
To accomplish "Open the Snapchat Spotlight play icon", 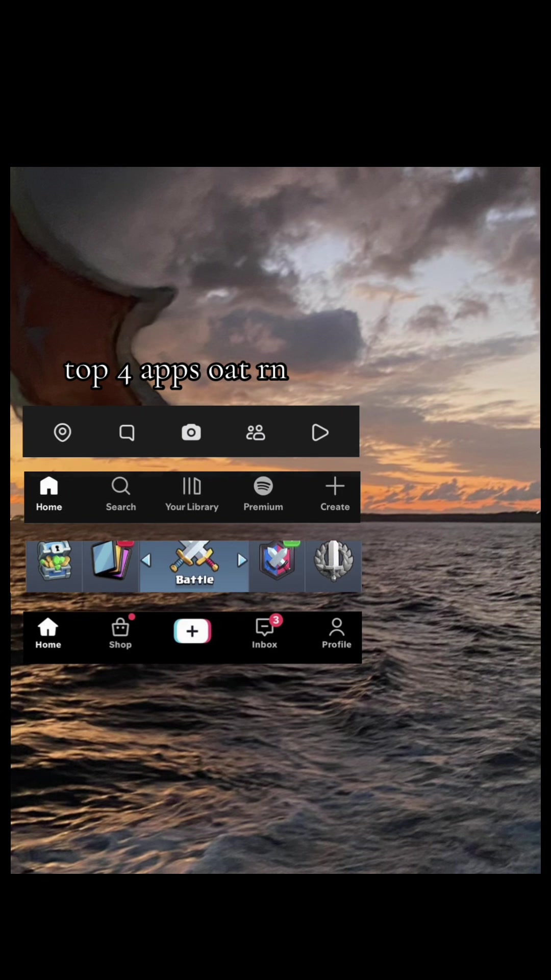I will [x=320, y=432].
